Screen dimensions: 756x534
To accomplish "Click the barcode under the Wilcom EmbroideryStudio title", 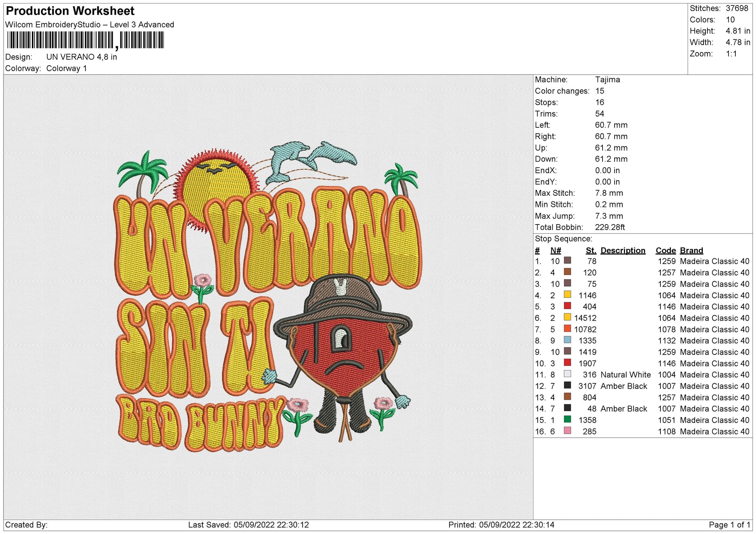I will [x=85, y=40].
